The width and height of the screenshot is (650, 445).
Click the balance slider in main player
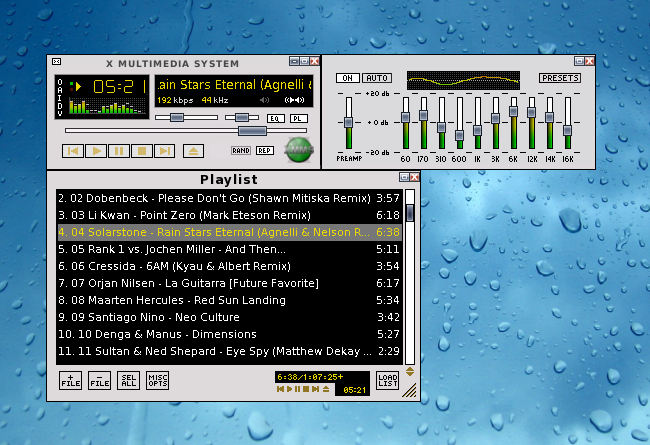(x=242, y=117)
